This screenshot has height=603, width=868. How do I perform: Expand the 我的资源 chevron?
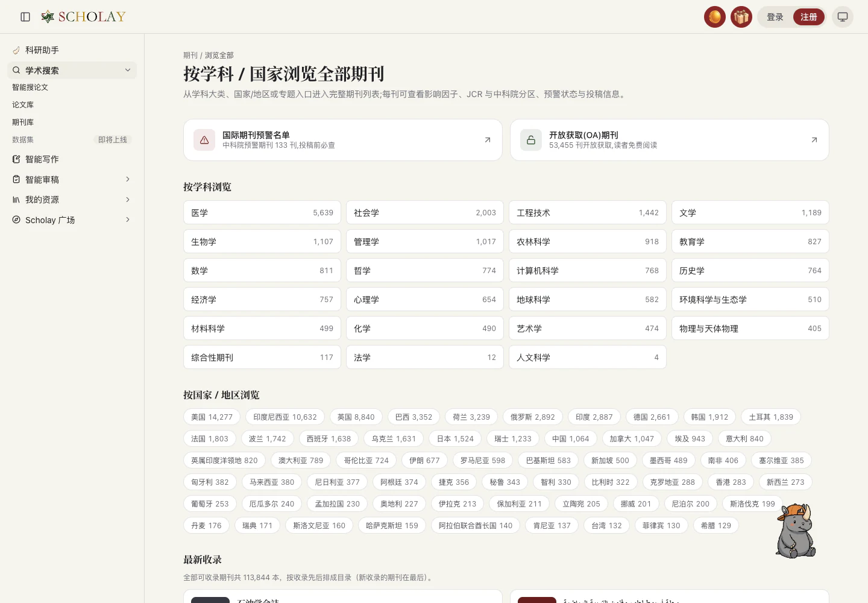pos(128,200)
